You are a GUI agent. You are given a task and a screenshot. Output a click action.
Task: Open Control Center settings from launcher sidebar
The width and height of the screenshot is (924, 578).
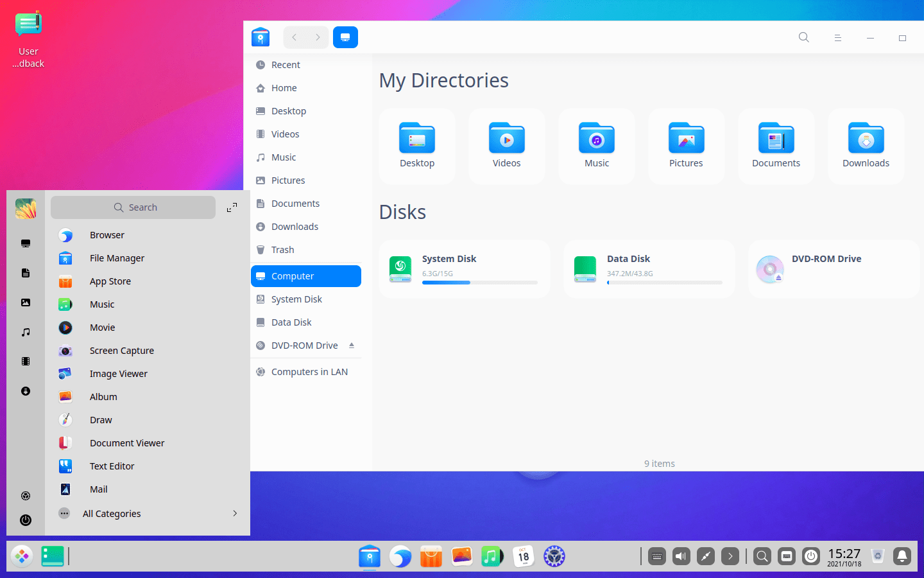[x=25, y=495]
